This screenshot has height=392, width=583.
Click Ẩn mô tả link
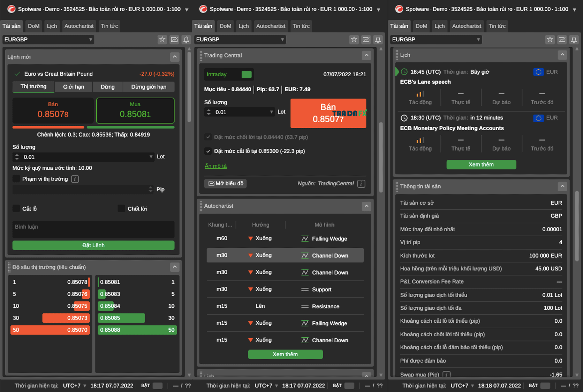215,166
